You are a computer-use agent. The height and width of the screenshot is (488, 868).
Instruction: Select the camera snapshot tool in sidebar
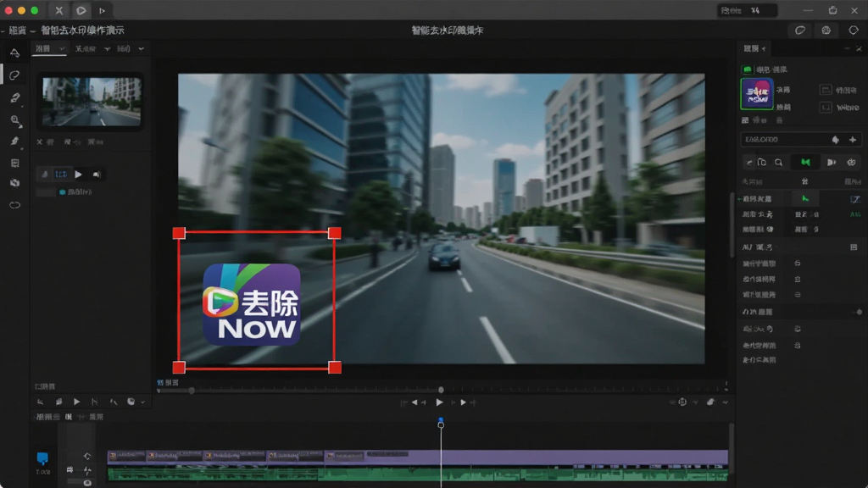point(15,183)
